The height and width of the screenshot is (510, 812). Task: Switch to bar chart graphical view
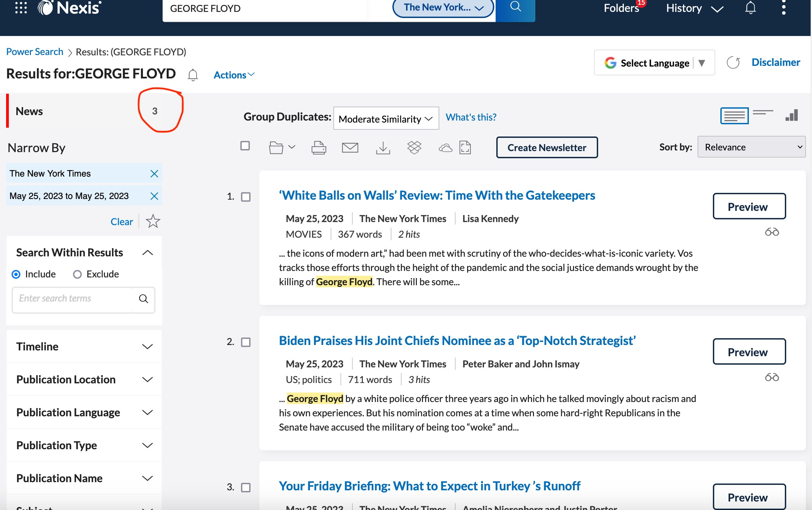pos(792,115)
